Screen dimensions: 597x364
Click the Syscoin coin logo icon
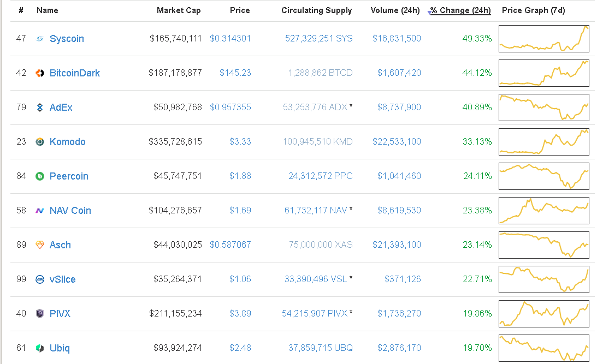(x=39, y=39)
